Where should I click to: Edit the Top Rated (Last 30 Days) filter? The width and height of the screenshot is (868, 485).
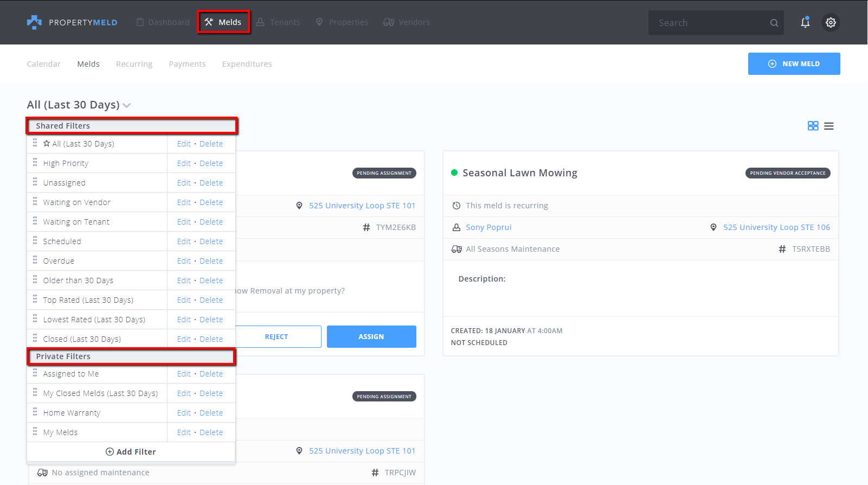[x=184, y=300]
